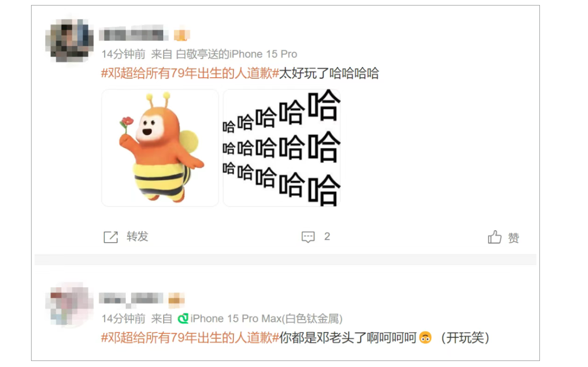588x367 pixels.
Task: Open comments via speech bubble icon
Action: (x=308, y=237)
